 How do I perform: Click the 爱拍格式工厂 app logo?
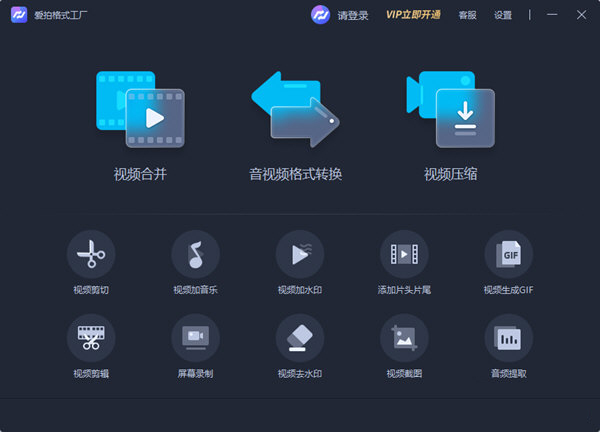(18, 15)
